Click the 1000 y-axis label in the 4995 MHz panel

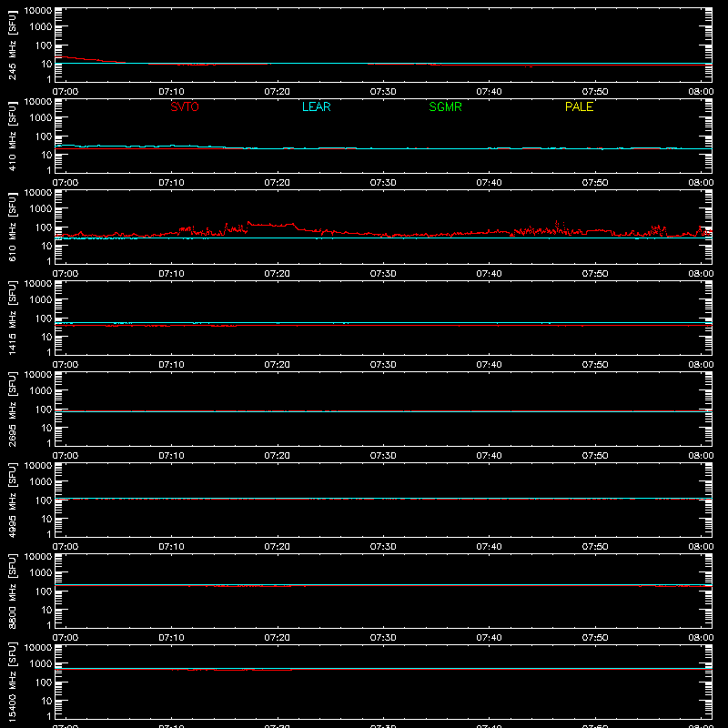coord(41,481)
